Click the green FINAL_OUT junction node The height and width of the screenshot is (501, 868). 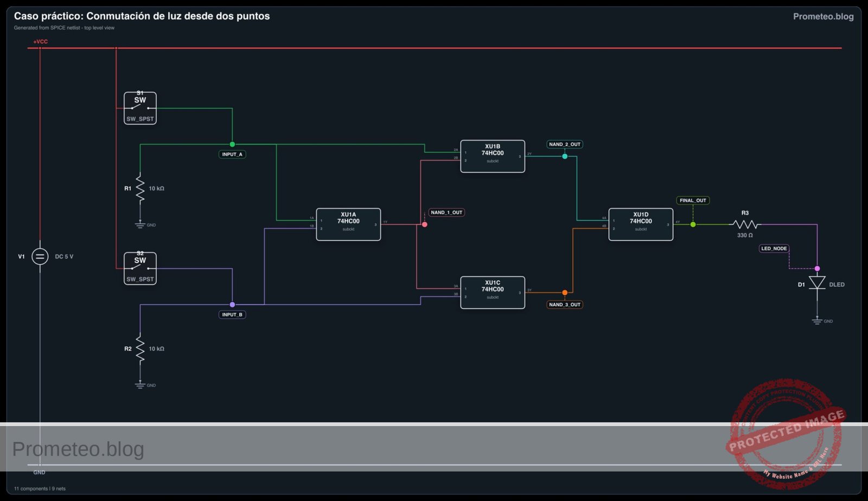pyautogui.click(x=693, y=224)
